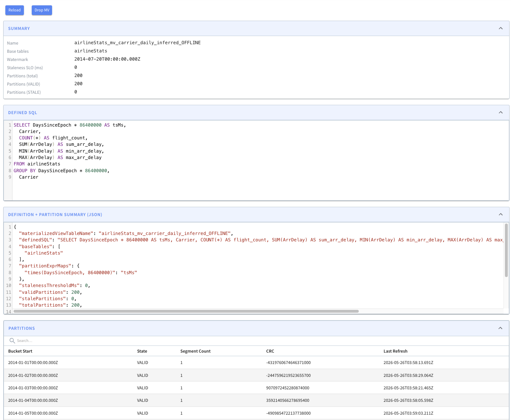Click the Drop MV button
The width and height of the screenshot is (511, 420).
point(42,10)
